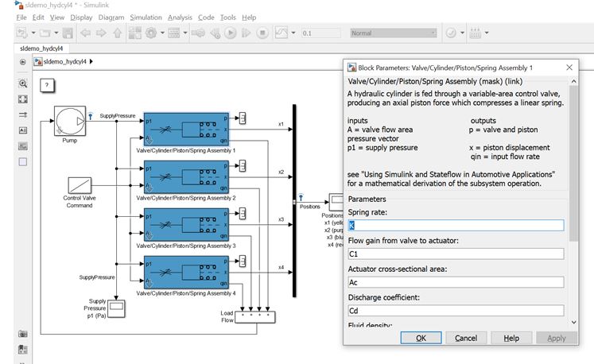The height and width of the screenshot is (364, 594).
Task: Click the dialog scrollbar up arrow
Action: pos(573,81)
